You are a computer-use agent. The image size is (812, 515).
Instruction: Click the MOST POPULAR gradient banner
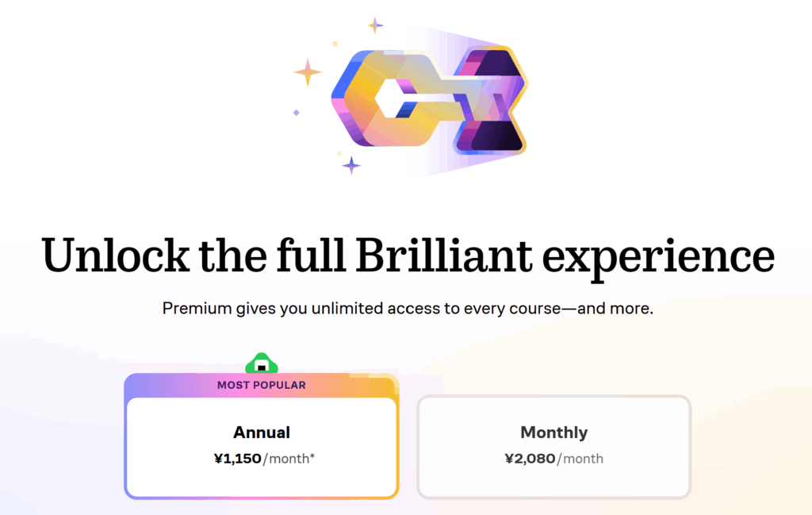click(x=262, y=385)
